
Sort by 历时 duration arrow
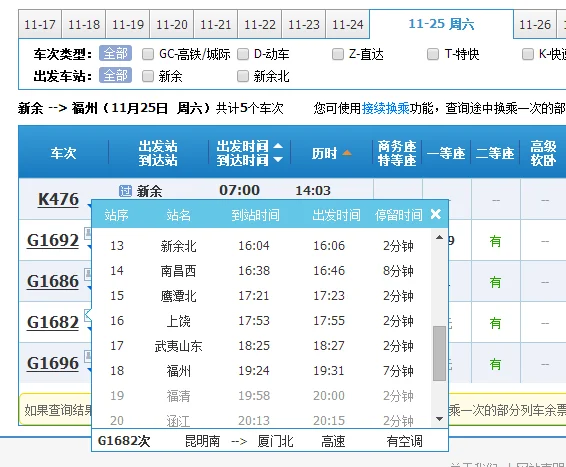pyautogui.click(x=347, y=153)
